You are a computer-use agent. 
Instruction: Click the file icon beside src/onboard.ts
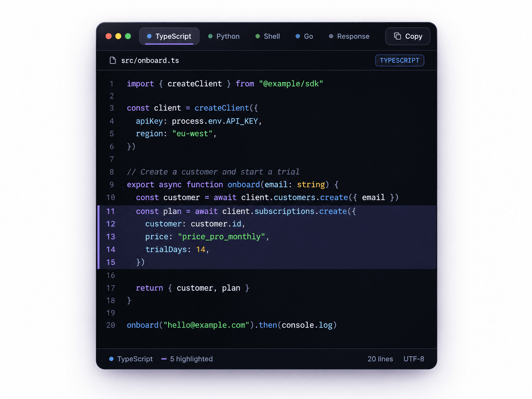click(113, 60)
